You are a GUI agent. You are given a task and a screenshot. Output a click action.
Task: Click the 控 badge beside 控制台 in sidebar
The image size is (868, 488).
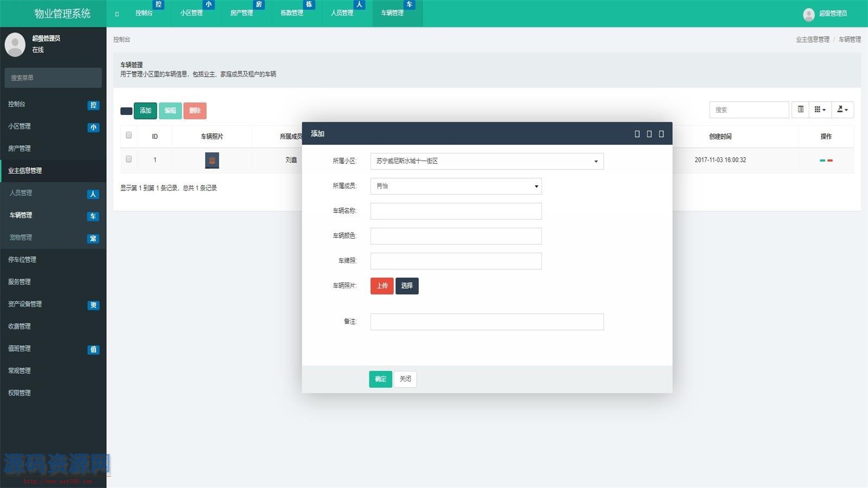pyautogui.click(x=93, y=105)
